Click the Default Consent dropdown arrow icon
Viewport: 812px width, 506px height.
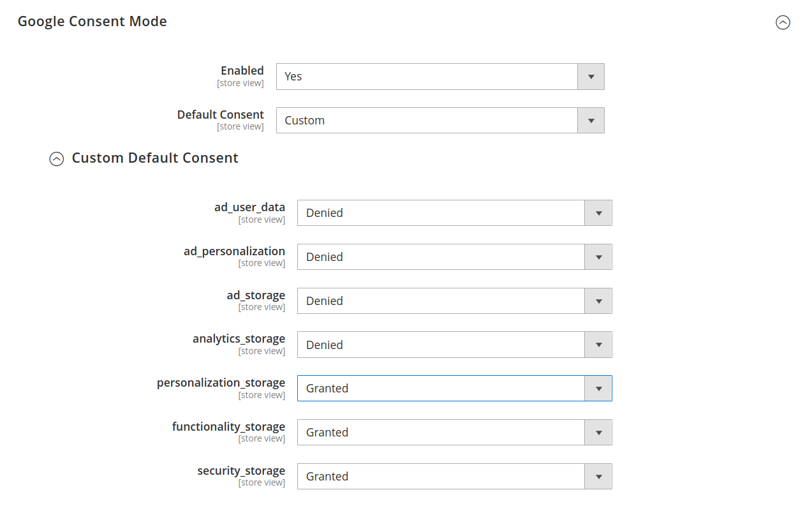(x=591, y=120)
